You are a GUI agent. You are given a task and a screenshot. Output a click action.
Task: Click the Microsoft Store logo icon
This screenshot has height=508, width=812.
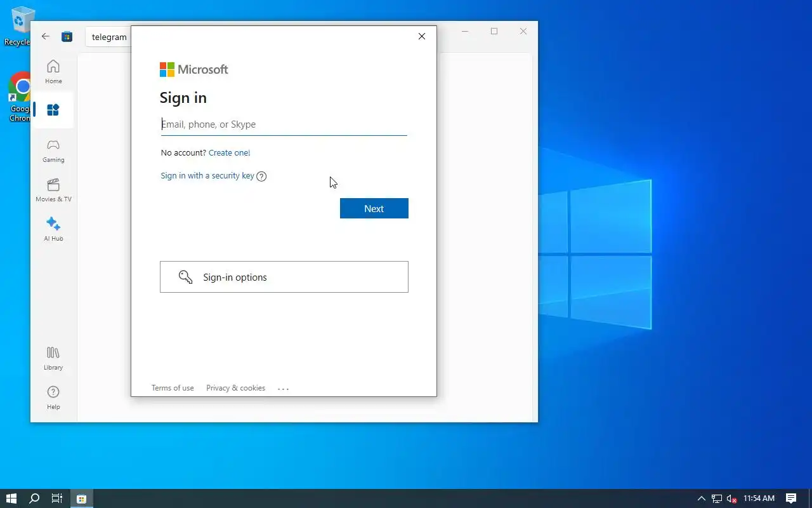(x=67, y=37)
